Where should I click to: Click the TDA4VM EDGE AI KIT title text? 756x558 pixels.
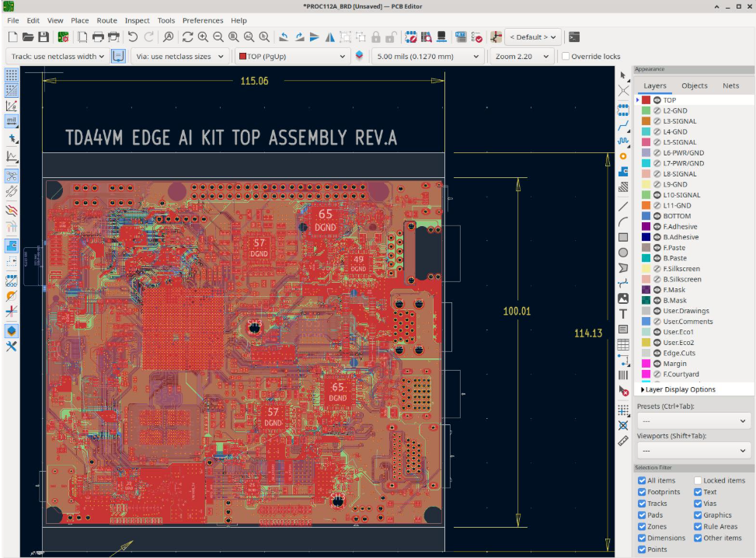pyautogui.click(x=231, y=138)
